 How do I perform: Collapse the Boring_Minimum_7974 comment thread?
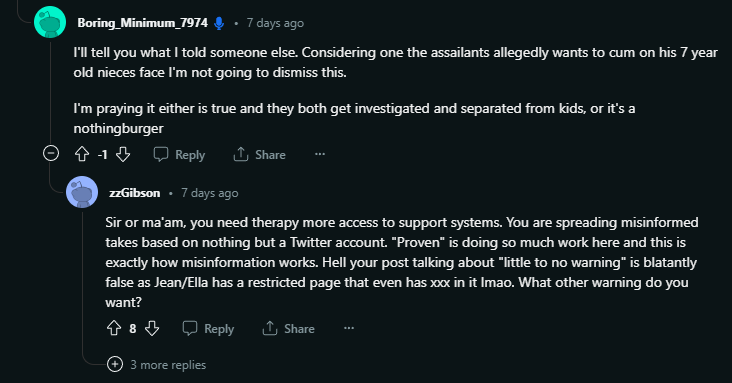[x=51, y=153]
